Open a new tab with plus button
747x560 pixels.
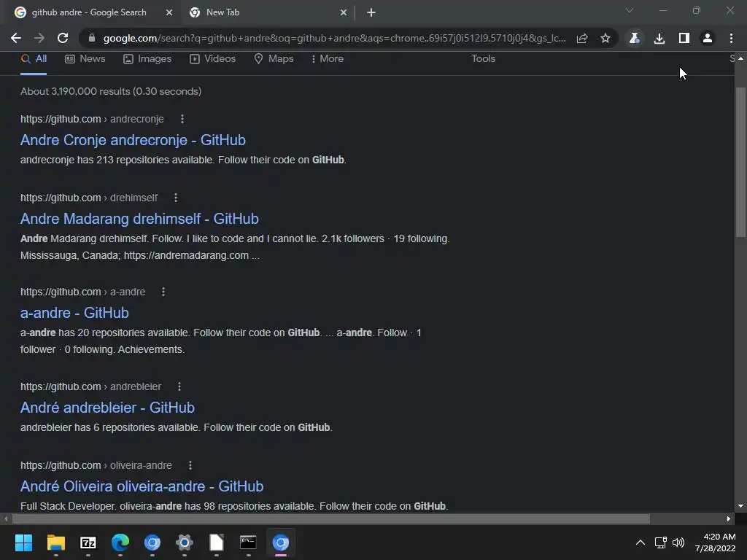(371, 12)
